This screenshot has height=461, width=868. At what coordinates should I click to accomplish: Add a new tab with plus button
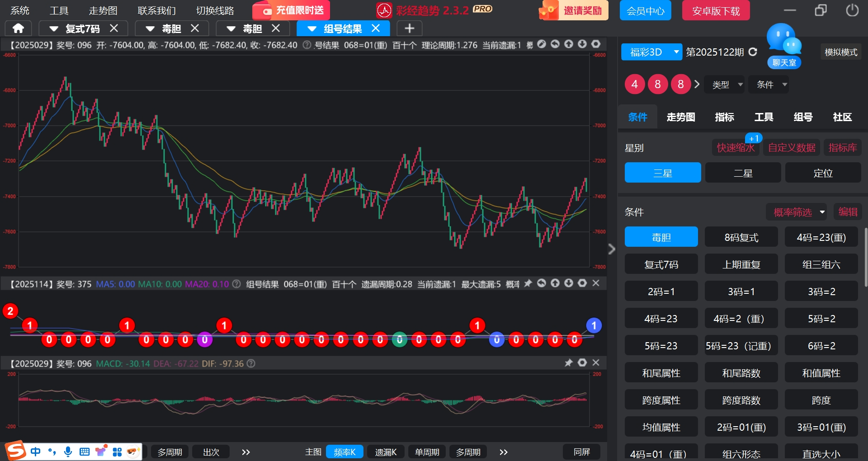coord(409,28)
